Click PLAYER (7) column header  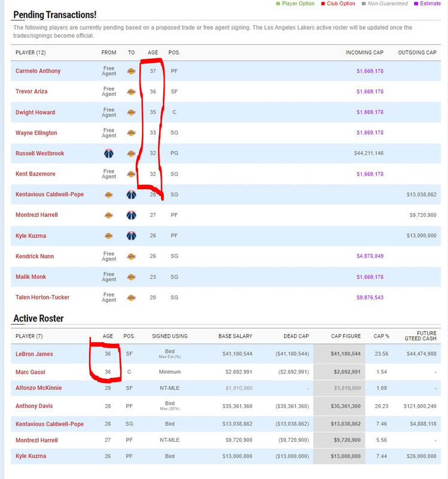[x=29, y=336]
